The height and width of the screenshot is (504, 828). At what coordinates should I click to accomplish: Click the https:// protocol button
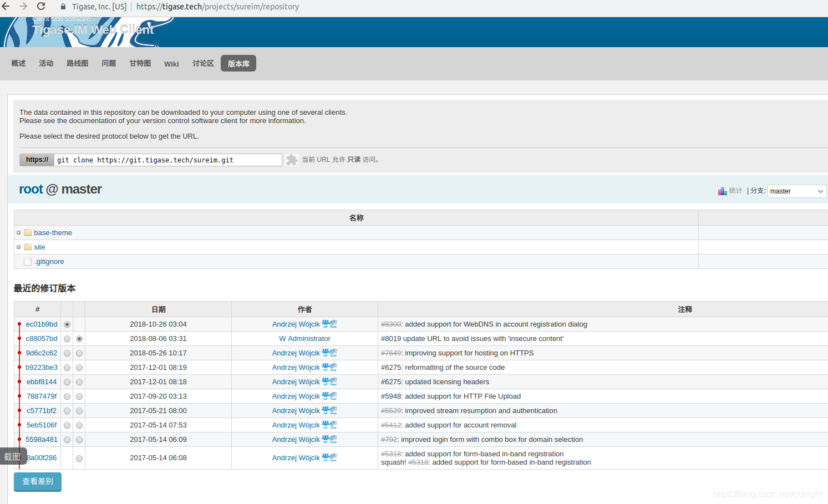[37, 160]
